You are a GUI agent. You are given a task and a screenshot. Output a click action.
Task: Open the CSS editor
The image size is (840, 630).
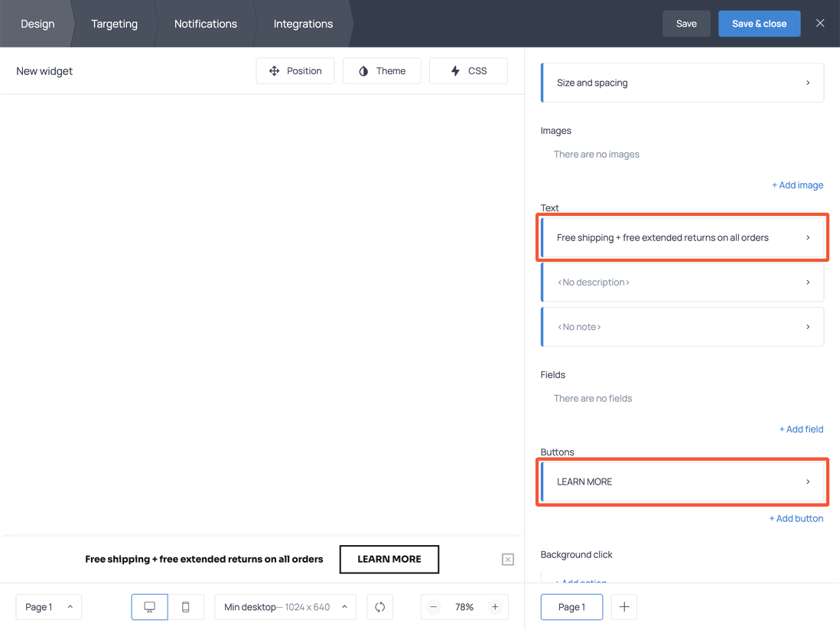(468, 70)
